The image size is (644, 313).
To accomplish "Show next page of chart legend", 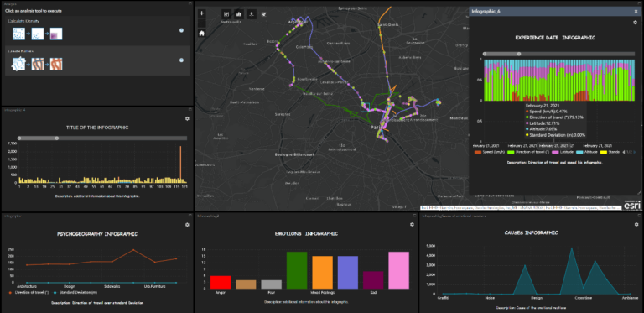I will [636, 153].
